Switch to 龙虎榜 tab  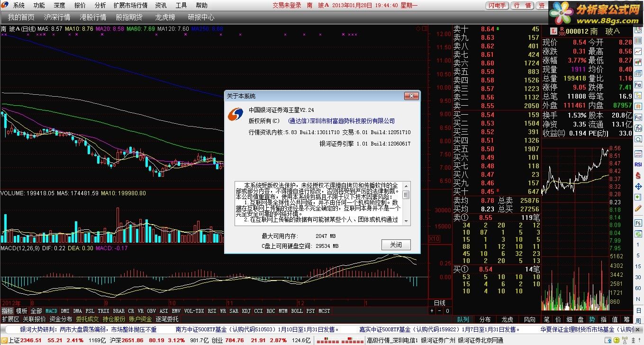point(165,17)
